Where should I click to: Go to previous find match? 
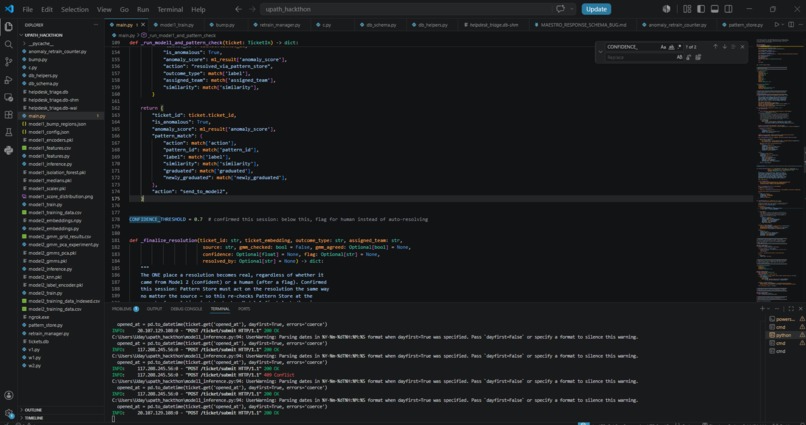715,47
